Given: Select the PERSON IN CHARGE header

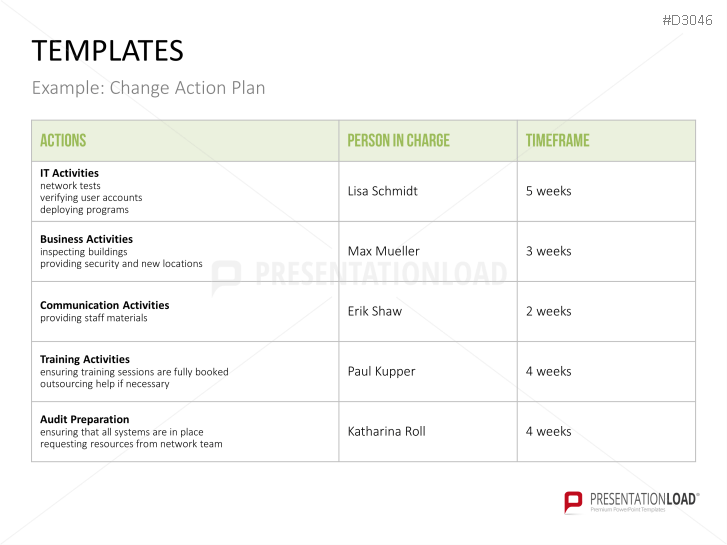Looking at the screenshot, I should [x=398, y=141].
